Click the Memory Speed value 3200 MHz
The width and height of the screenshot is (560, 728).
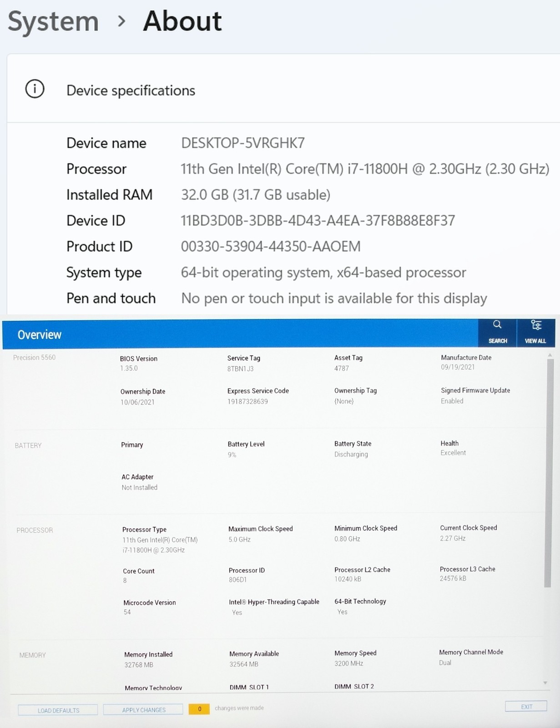tap(349, 663)
